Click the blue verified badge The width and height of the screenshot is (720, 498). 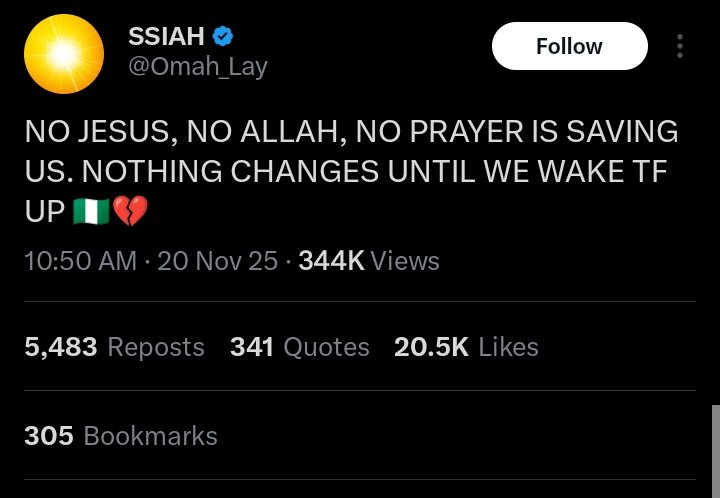(x=224, y=37)
